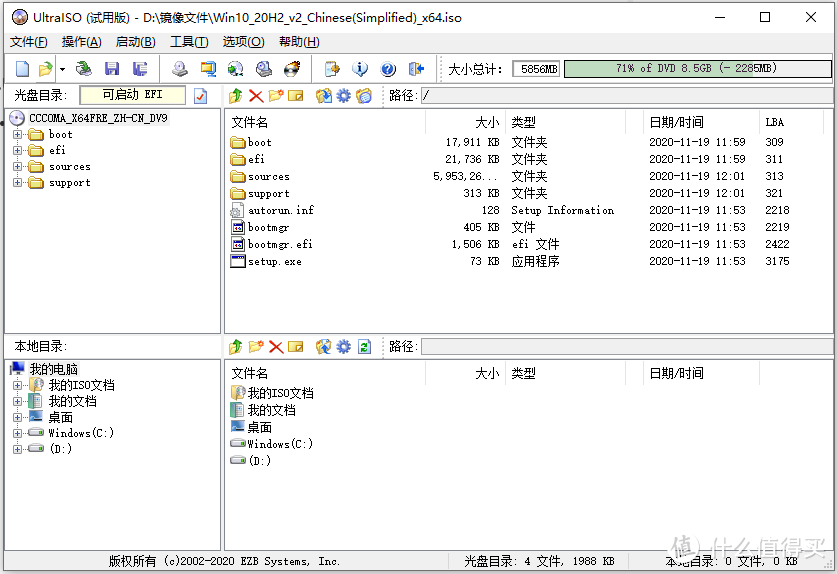Expand 桌面 in local tree

18,417
